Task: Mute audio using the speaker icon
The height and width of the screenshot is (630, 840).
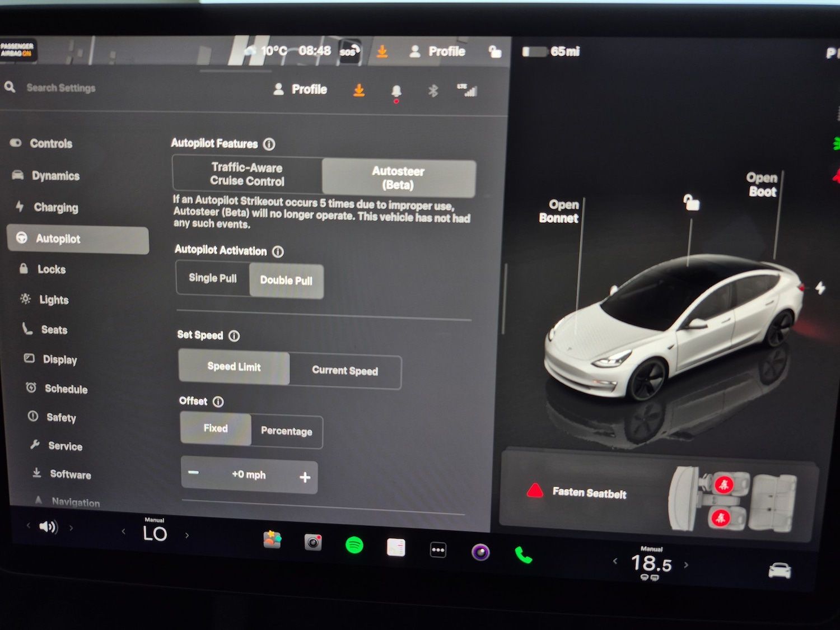Action: click(49, 526)
